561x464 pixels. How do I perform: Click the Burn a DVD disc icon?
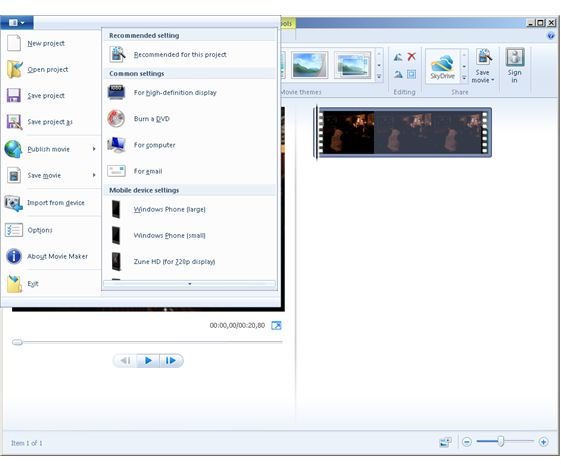pos(116,118)
